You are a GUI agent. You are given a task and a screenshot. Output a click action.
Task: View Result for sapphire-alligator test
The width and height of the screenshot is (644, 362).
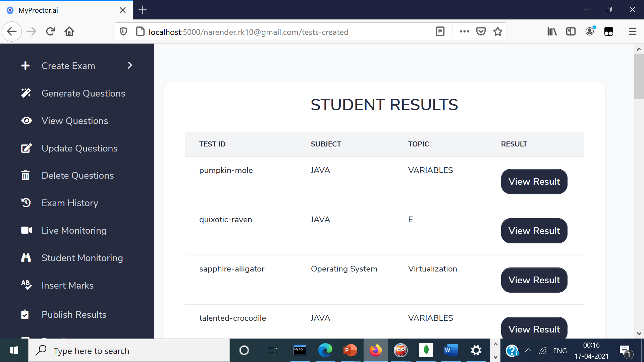[534, 280]
